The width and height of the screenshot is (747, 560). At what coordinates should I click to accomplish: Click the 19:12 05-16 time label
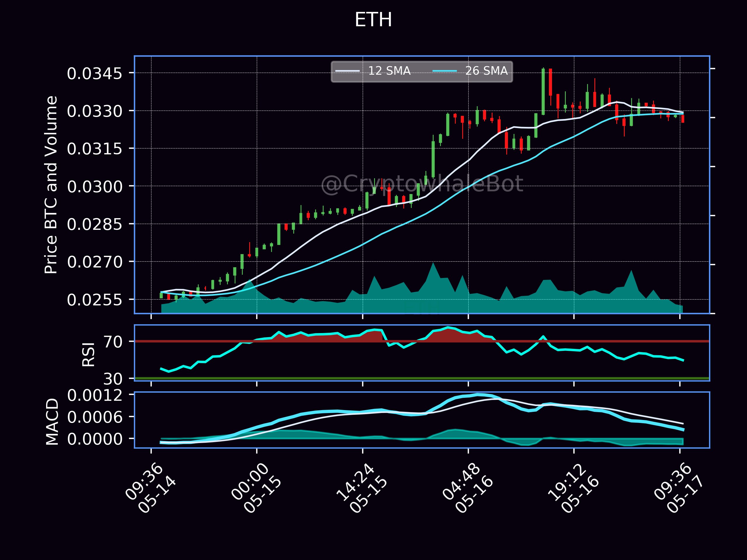[x=573, y=489]
